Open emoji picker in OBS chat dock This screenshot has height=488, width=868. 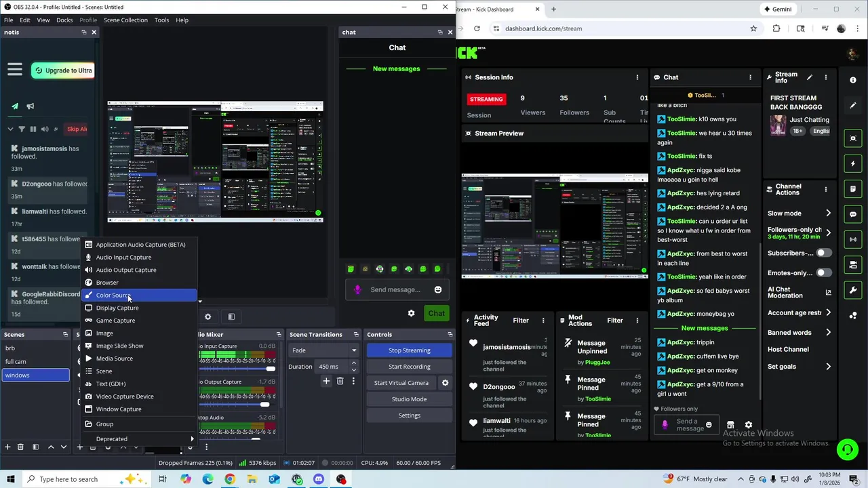pyautogui.click(x=438, y=289)
